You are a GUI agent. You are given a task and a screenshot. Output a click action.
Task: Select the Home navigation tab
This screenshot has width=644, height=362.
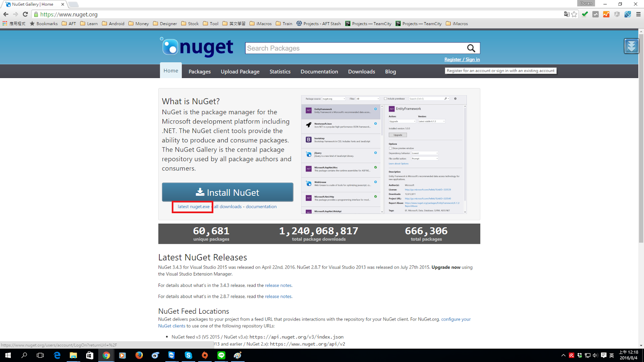point(171,70)
